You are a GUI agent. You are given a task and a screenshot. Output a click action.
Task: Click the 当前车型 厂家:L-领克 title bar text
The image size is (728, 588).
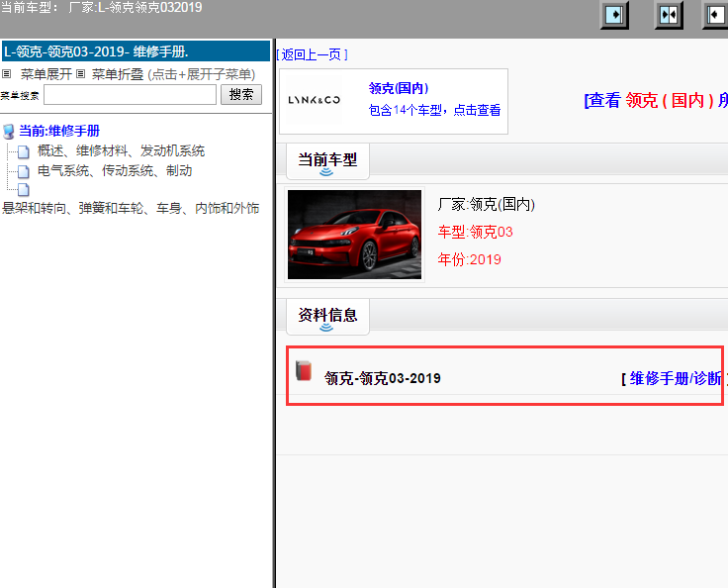101,8
